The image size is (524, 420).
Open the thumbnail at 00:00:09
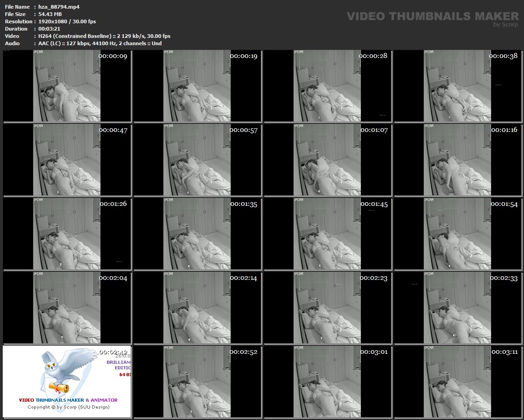pos(67,86)
